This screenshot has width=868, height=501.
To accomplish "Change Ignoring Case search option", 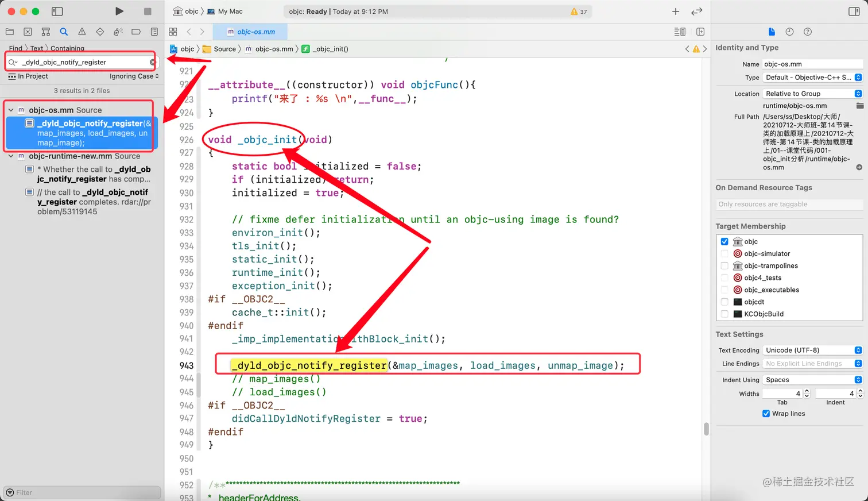I will pos(134,76).
